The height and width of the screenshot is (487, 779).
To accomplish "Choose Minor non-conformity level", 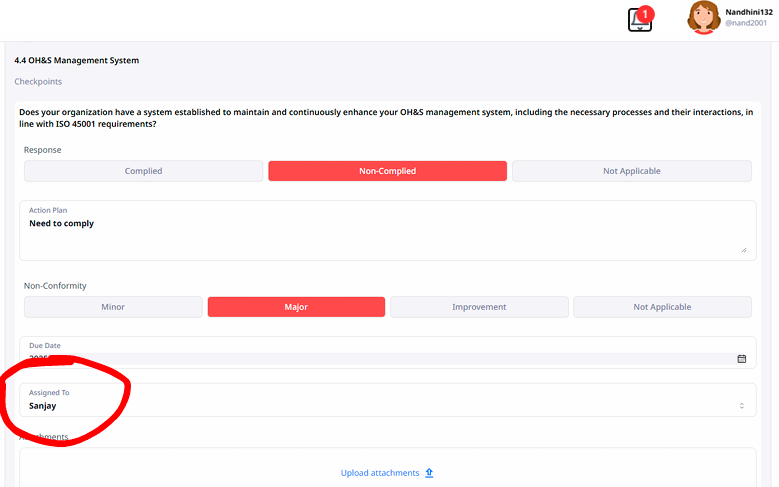I will click(x=113, y=307).
